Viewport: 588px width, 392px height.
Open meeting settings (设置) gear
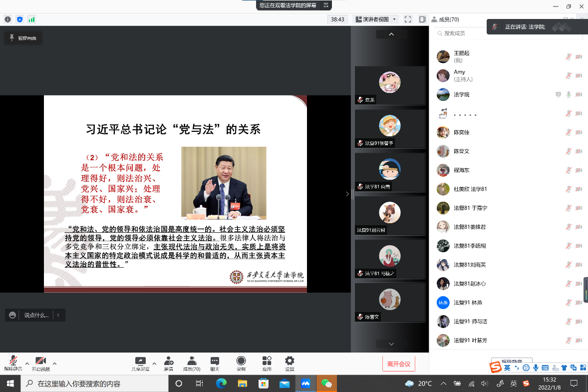290,363
